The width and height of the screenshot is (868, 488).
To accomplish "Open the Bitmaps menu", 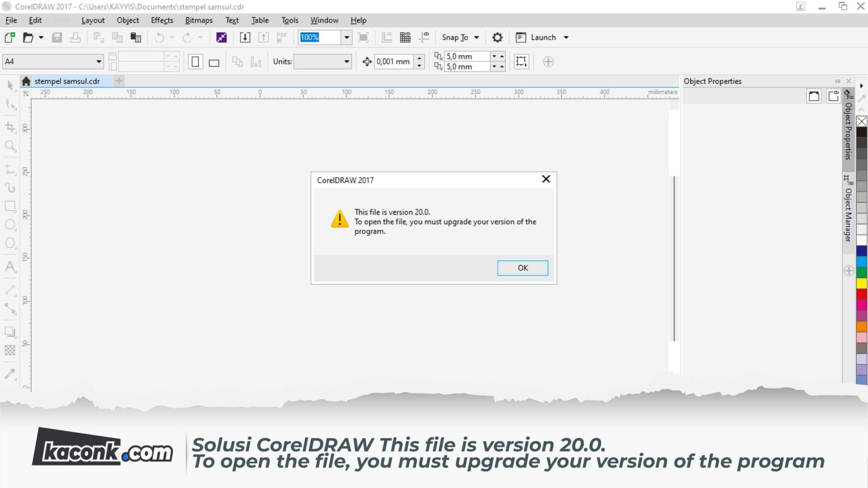I will tap(199, 20).
